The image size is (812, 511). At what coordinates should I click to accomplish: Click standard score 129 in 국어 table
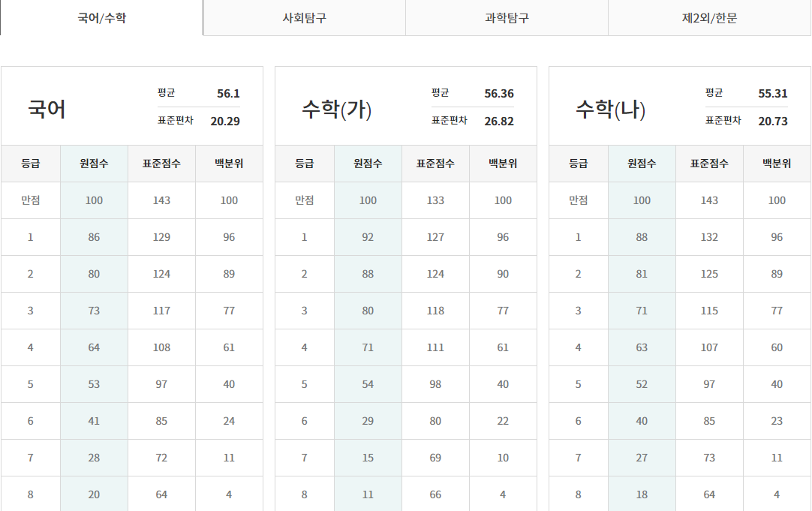coord(161,237)
